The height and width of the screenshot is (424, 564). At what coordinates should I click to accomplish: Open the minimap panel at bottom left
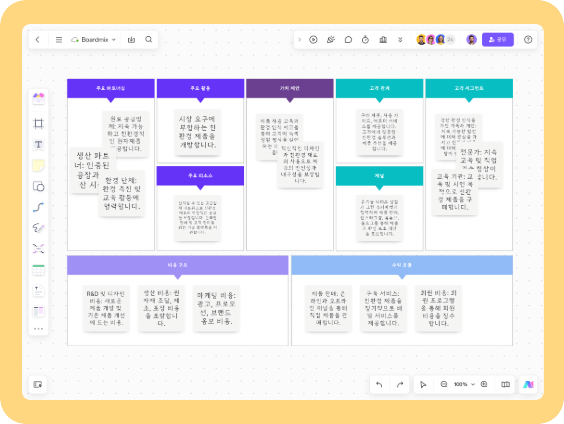pos(38,384)
